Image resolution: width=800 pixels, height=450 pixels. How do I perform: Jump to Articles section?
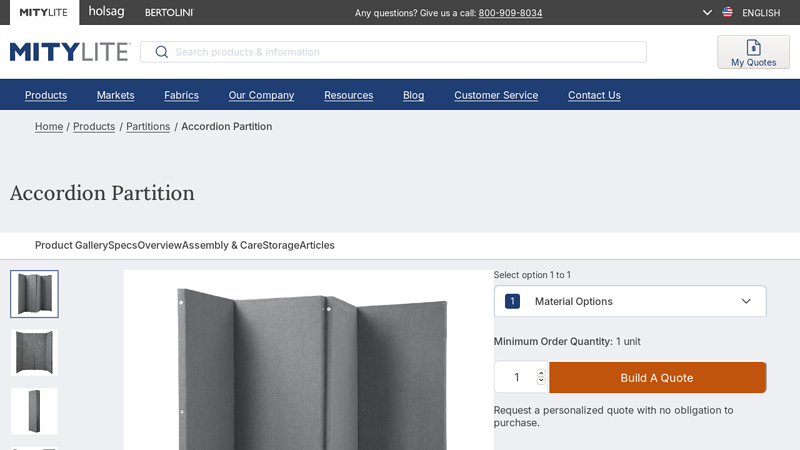tap(317, 245)
